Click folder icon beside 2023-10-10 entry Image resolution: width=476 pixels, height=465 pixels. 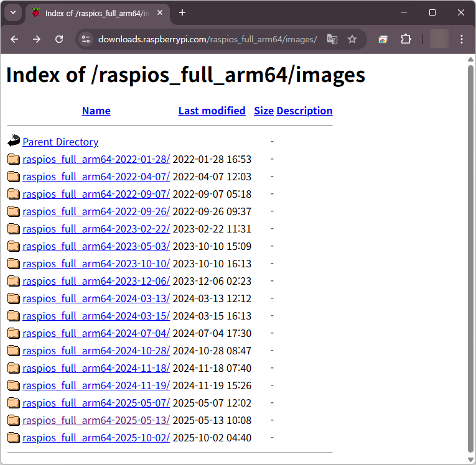14,264
